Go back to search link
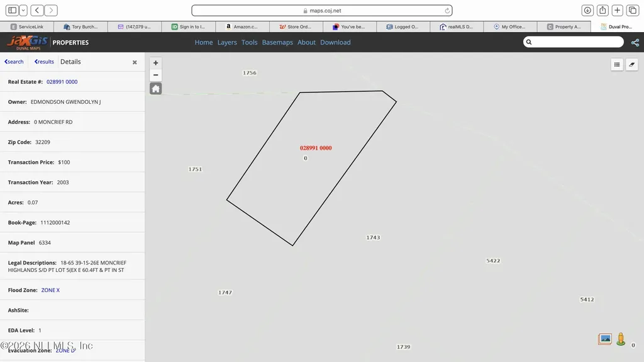This screenshot has width=644, height=362. click(x=14, y=62)
